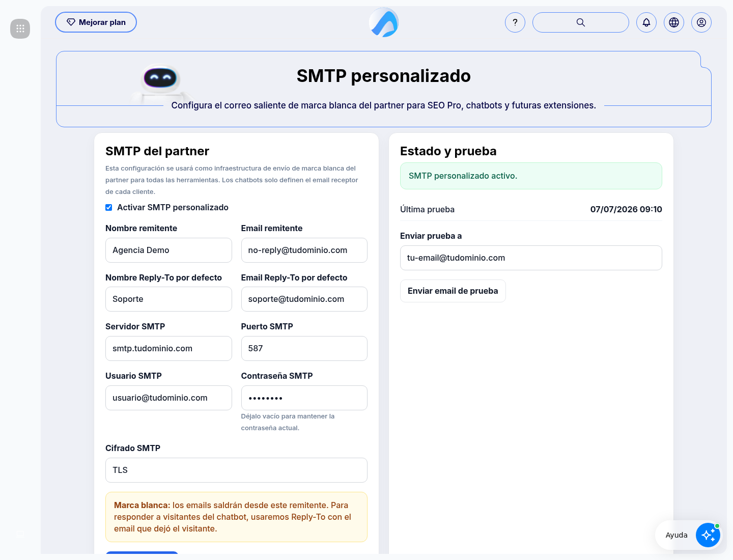Click the search bar in header
The height and width of the screenshot is (560, 733).
581,22
